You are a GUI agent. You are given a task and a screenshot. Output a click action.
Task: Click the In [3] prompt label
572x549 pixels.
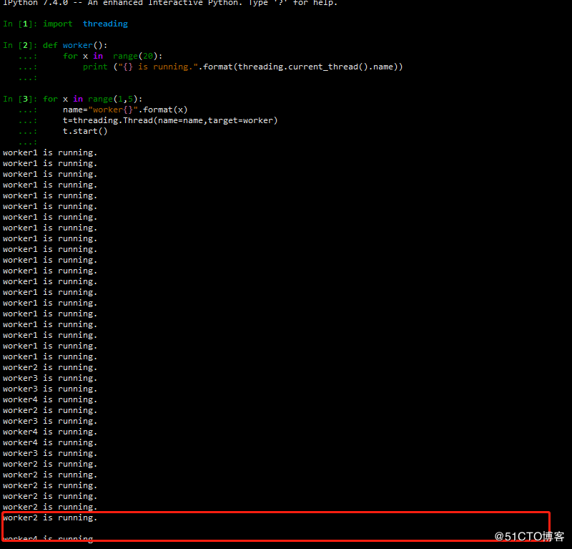[20, 99]
